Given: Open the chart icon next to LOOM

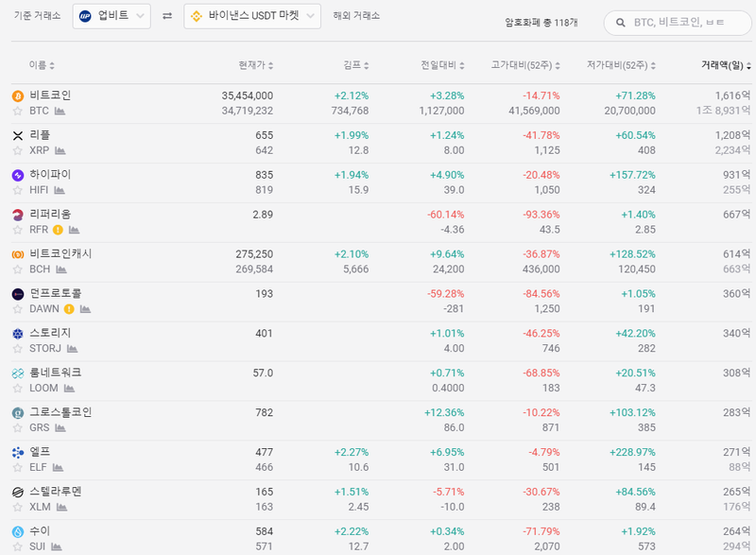Looking at the screenshot, I should [x=69, y=389].
